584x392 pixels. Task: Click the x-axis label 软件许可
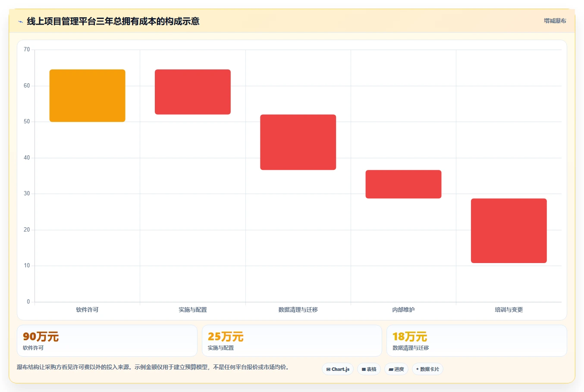[88, 310]
